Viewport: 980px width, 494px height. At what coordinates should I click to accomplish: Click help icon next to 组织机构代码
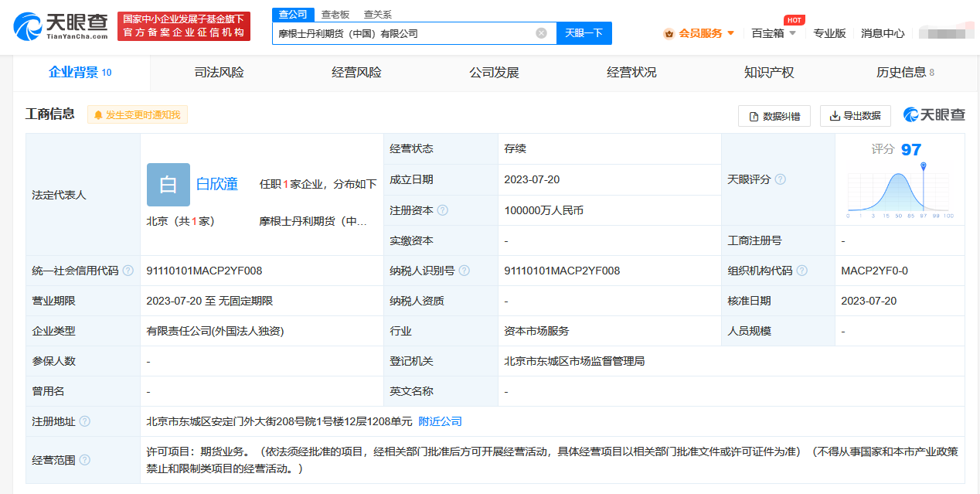pos(802,271)
